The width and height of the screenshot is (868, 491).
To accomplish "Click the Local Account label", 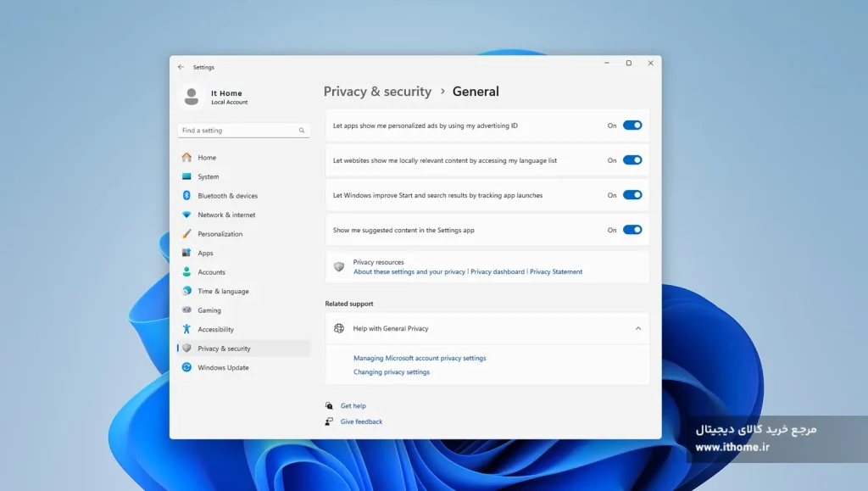I will (229, 103).
